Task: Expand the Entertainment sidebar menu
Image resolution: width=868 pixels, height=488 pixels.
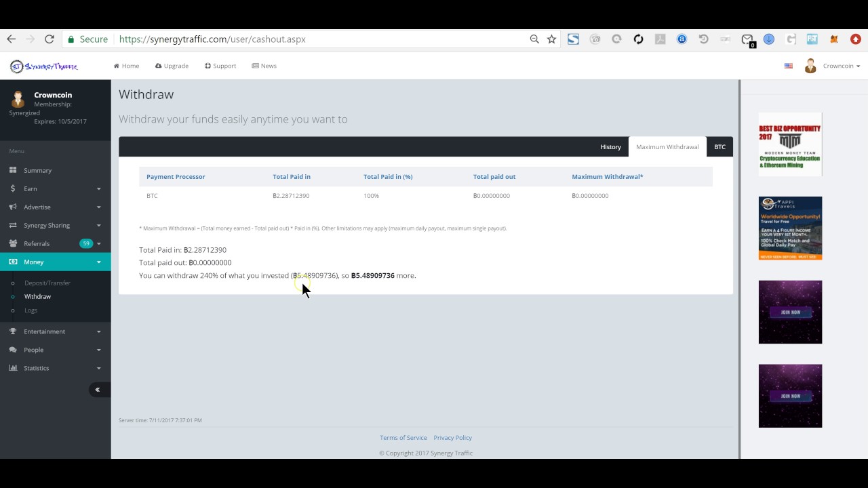Action: (56, 331)
